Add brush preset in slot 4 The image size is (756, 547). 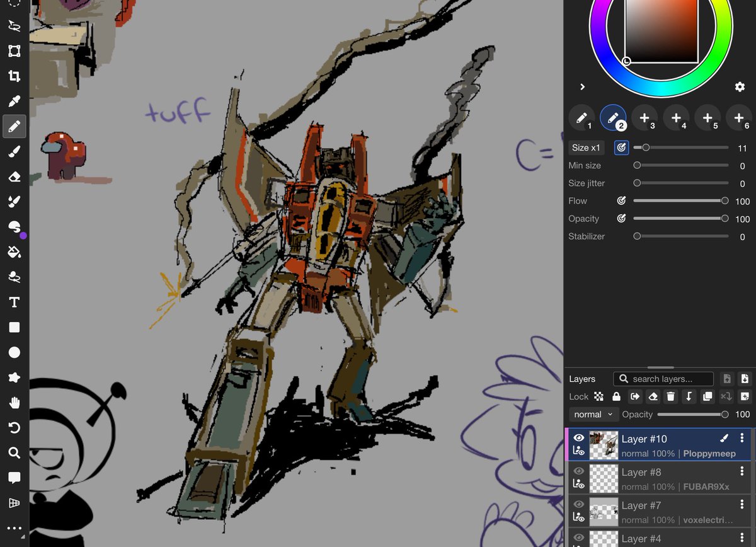[676, 118]
